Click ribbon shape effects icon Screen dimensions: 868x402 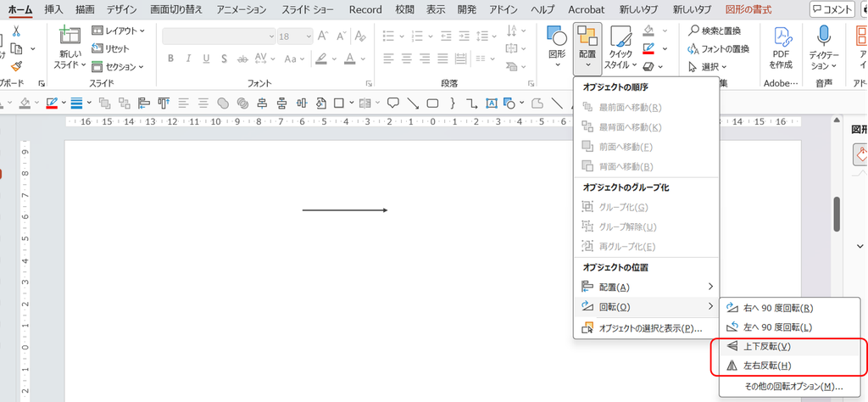648,66
